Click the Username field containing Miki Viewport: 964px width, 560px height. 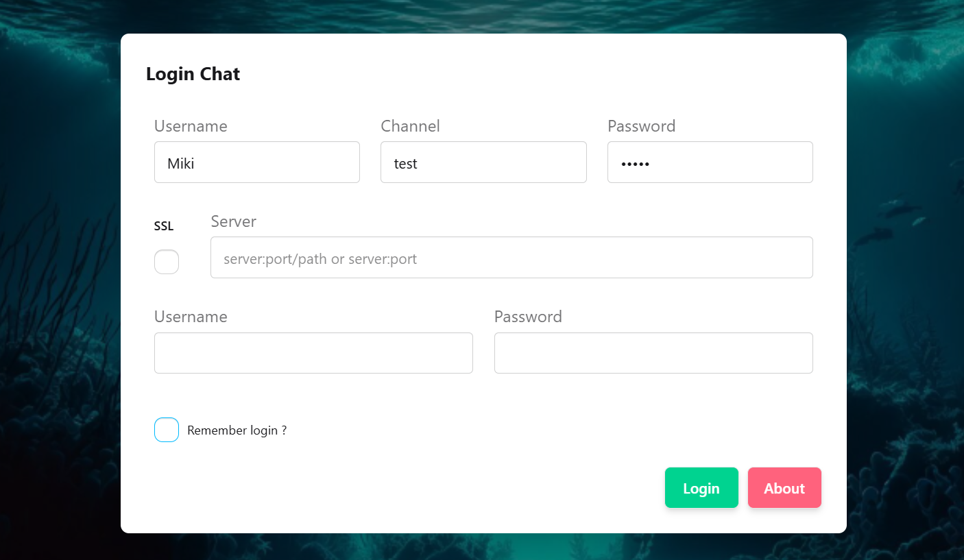(x=256, y=162)
